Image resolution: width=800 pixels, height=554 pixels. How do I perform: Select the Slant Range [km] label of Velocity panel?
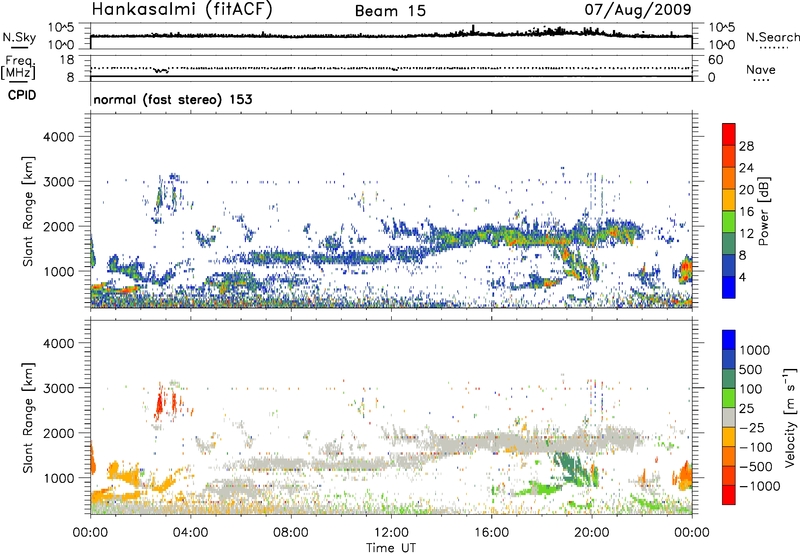(x=28, y=417)
